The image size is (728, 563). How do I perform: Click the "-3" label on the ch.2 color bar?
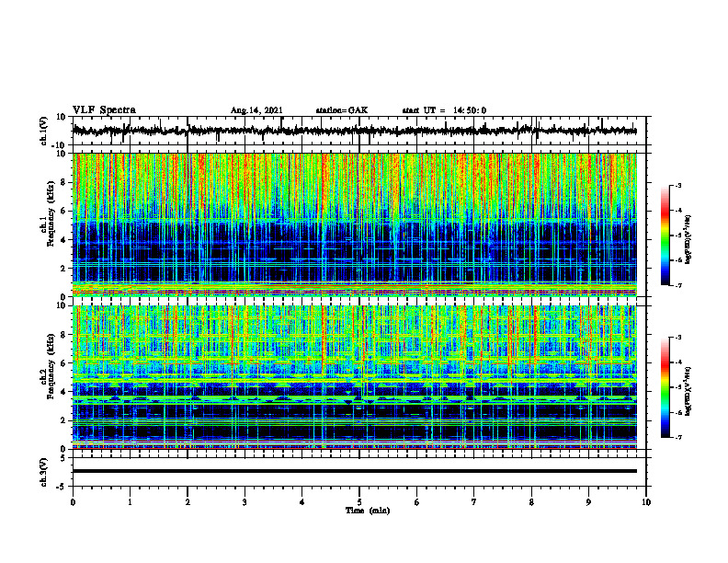click(678, 338)
